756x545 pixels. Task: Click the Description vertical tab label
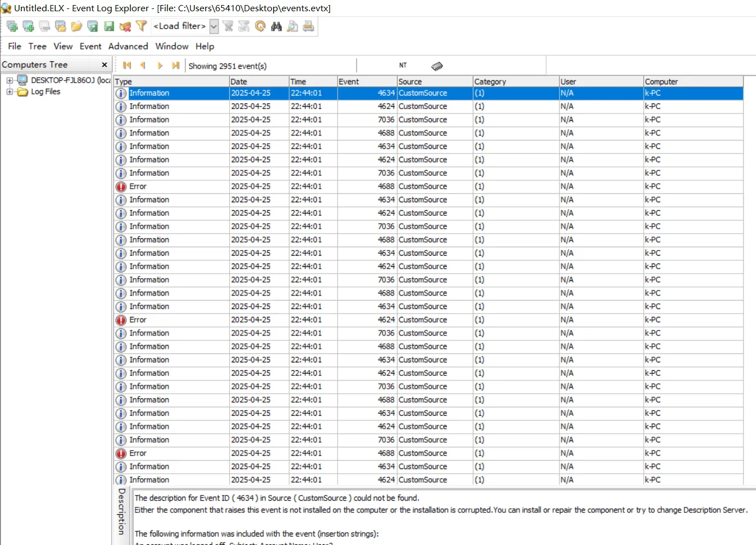122,511
